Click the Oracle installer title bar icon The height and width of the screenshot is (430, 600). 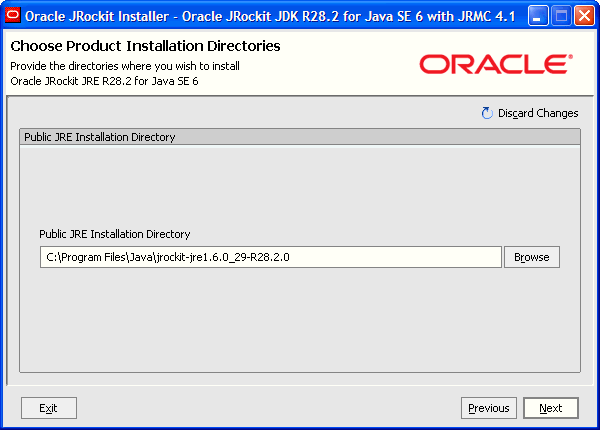13,16
